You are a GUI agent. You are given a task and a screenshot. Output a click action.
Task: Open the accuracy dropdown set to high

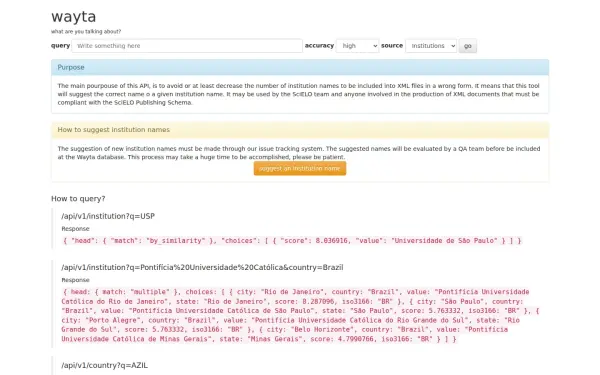[357, 46]
